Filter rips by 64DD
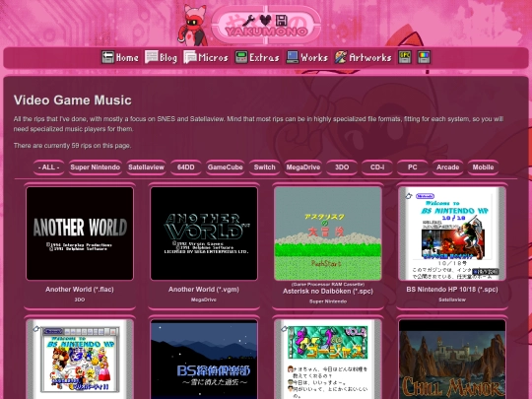The width and height of the screenshot is (532, 399). point(186,167)
